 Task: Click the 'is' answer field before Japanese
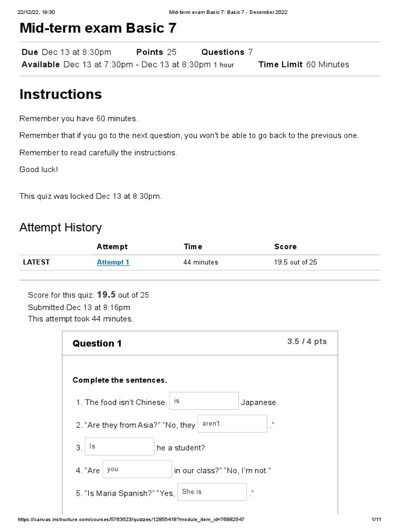[x=204, y=401]
